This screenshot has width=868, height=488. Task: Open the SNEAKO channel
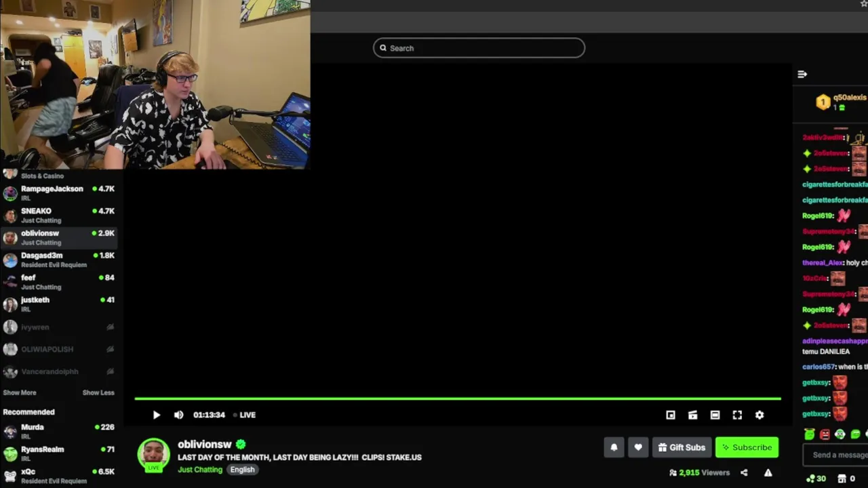[58, 216]
